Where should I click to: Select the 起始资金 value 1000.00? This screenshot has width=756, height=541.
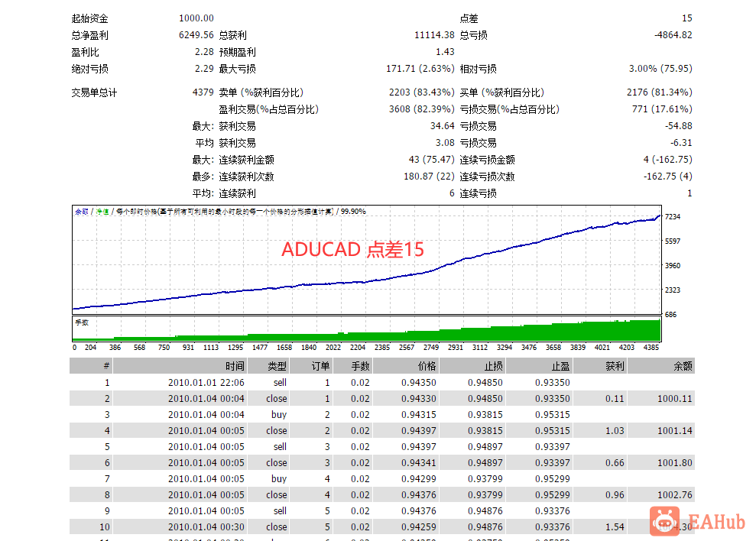[196, 18]
